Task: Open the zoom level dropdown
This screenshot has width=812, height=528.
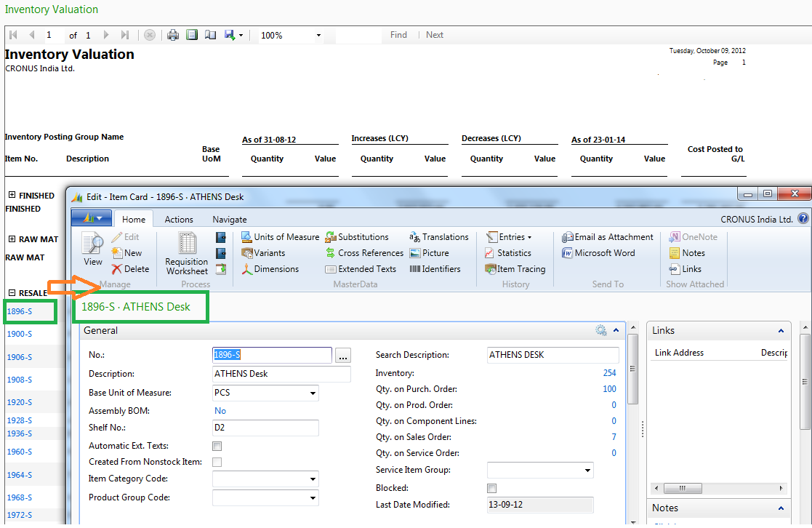Action: point(318,35)
